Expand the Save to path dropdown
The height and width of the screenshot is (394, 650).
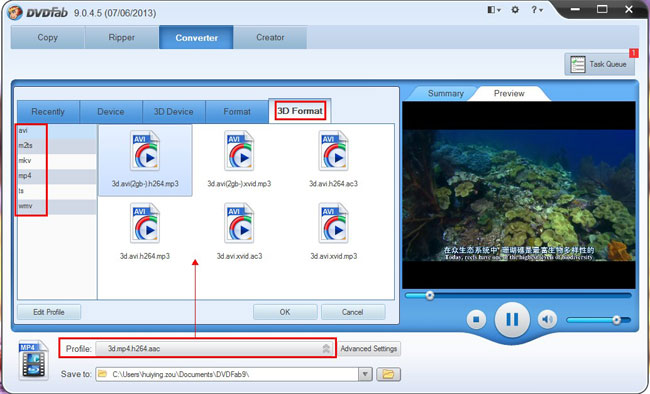pyautogui.click(x=365, y=374)
